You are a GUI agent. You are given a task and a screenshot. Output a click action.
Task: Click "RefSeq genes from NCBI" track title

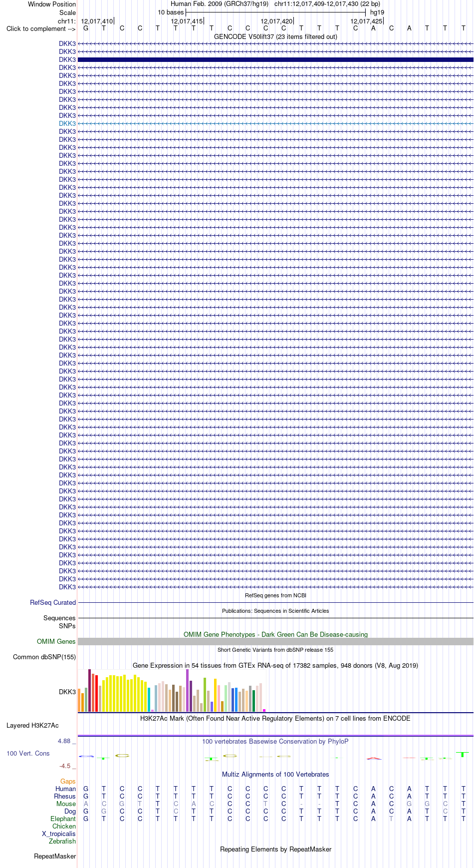275,595
